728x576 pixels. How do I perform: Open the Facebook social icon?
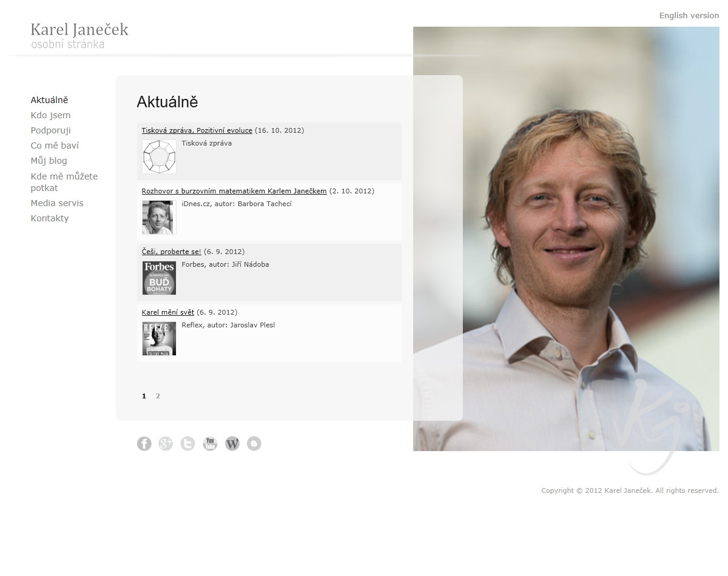[144, 444]
